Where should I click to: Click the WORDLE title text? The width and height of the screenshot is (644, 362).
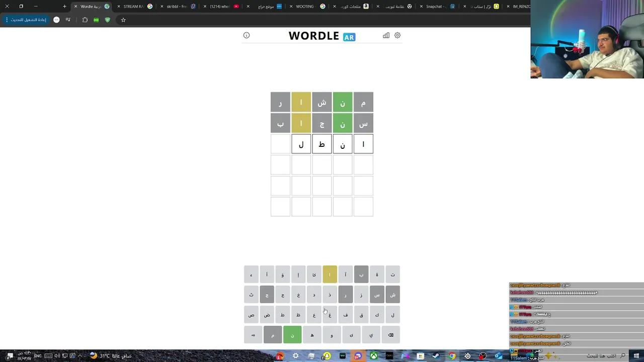pos(313,36)
